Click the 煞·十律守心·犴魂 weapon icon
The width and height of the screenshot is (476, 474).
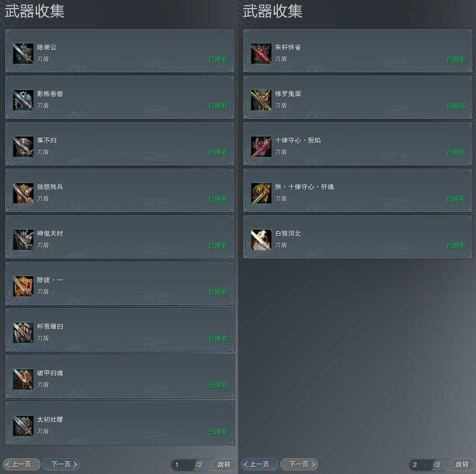pos(261,193)
